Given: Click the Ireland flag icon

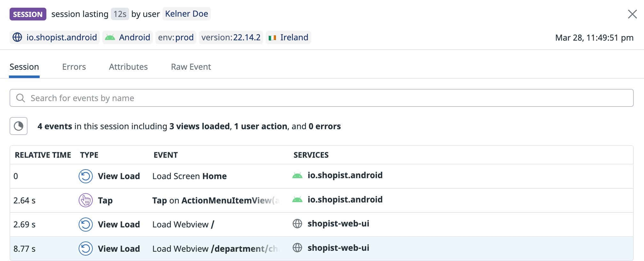Looking at the screenshot, I should (x=272, y=38).
